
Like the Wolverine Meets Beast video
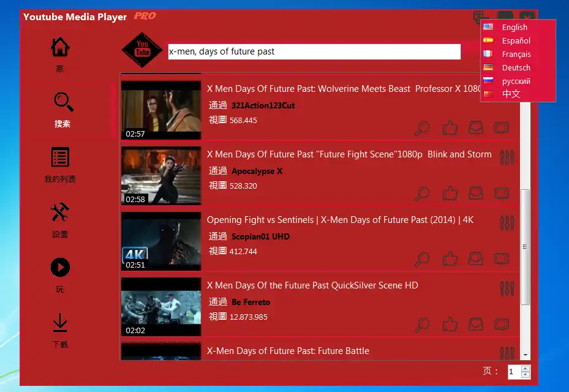tap(450, 128)
